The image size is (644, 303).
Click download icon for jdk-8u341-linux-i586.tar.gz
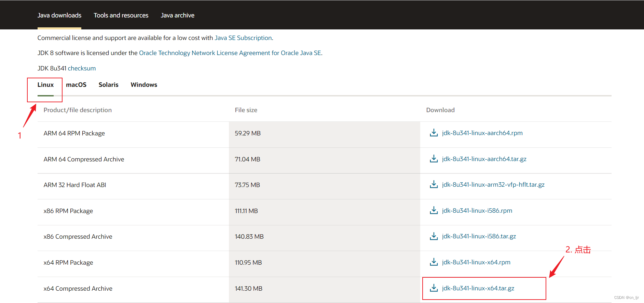point(434,236)
